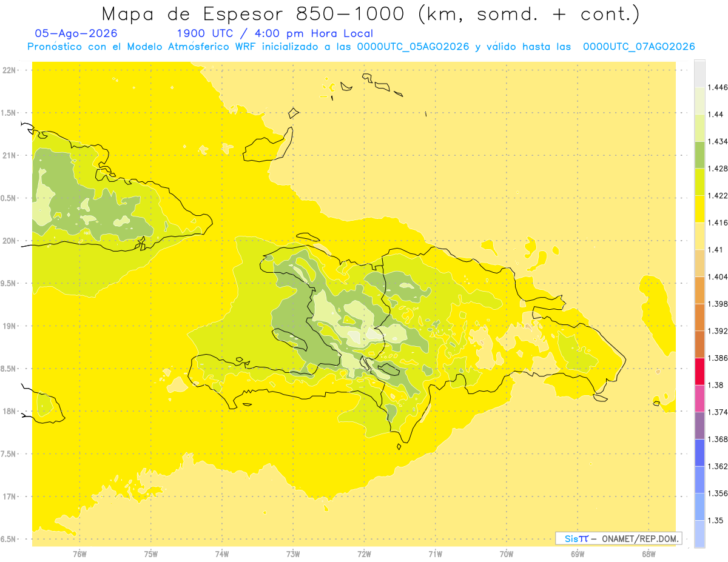This screenshot has width=728, height=562.
Task: Select the date label '05-Ago-2026'
Action: coord(76,33)
